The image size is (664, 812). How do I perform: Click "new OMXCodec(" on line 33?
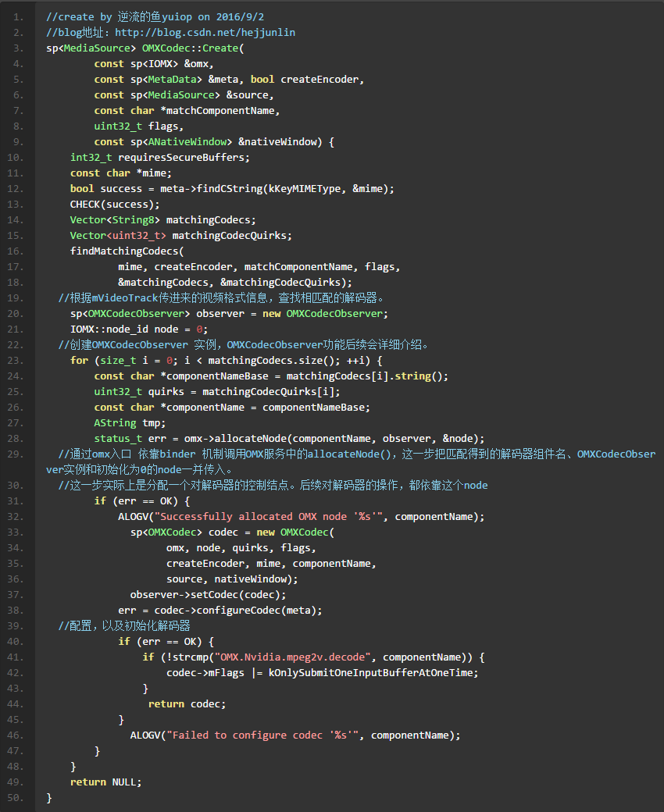pyautogui.click(x=295, y=532)
